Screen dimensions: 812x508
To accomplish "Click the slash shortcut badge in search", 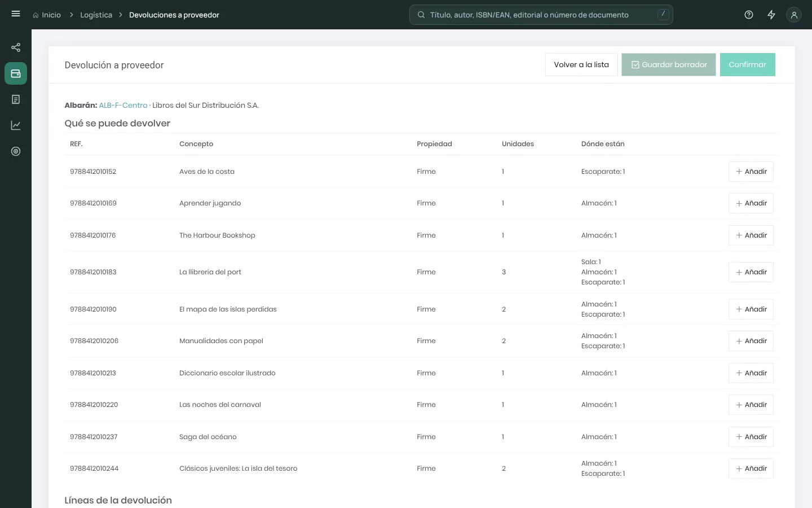I will (663, 14).
